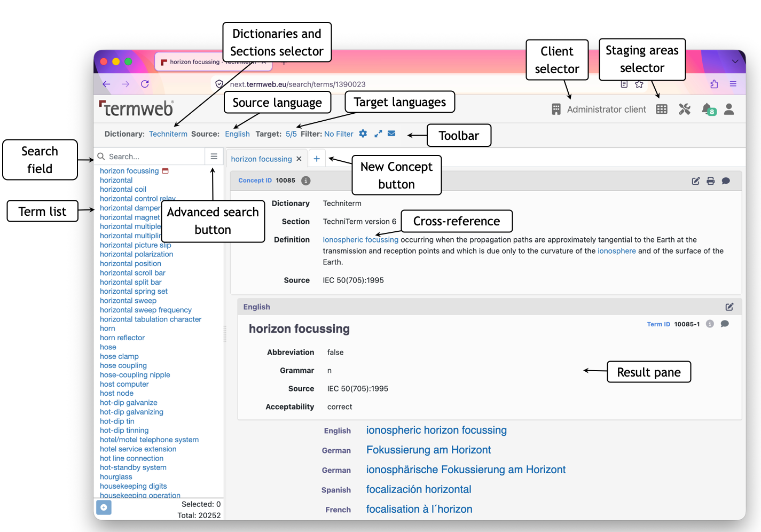Open term comment bubble beside Term ID
Screen dimensions: 761x532
pos(725,324)
